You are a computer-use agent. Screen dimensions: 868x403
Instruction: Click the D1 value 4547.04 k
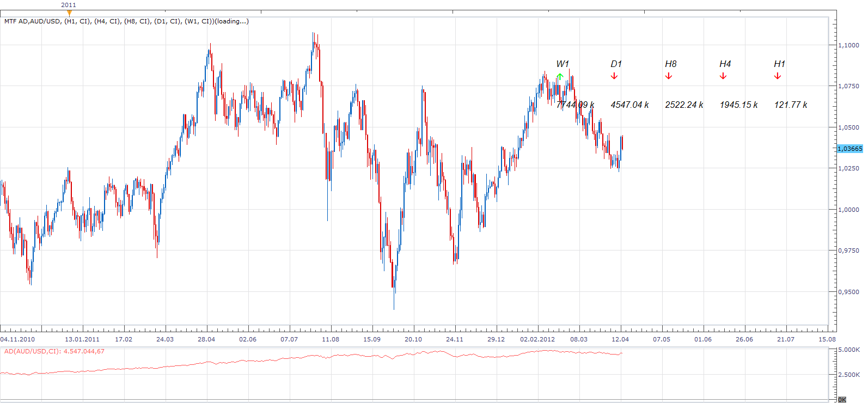629,105
